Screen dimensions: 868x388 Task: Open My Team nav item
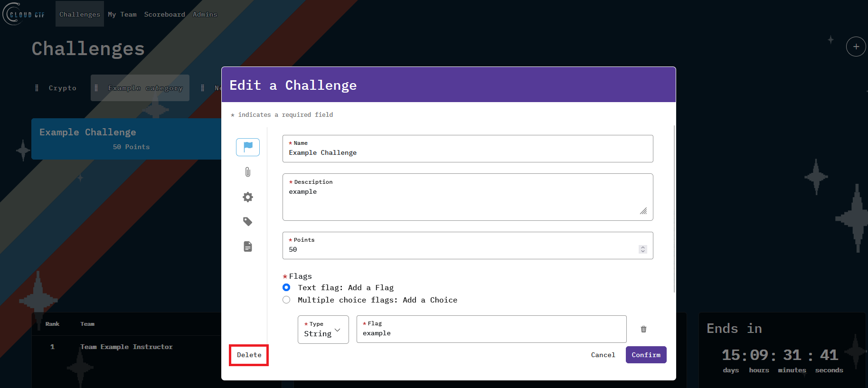point(122,14)
